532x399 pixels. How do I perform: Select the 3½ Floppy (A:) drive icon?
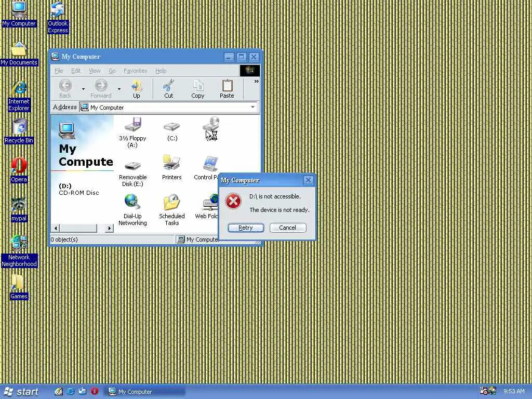(x=132, y=132)
